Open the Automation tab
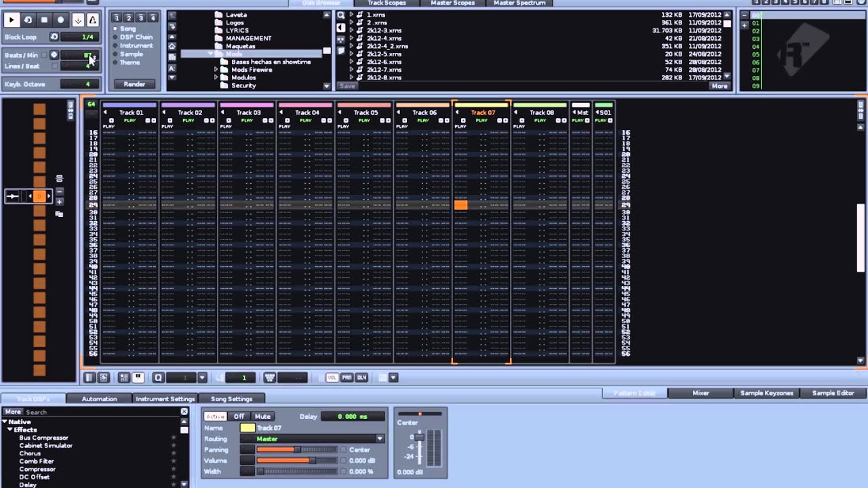Viewport: 868px width, 488px height. coord(99,399)
